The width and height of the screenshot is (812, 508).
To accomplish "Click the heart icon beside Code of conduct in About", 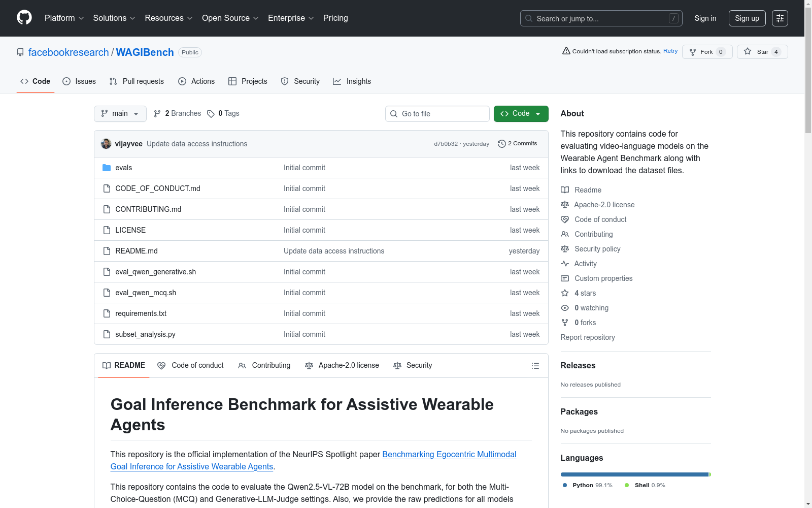I will 565,219.
